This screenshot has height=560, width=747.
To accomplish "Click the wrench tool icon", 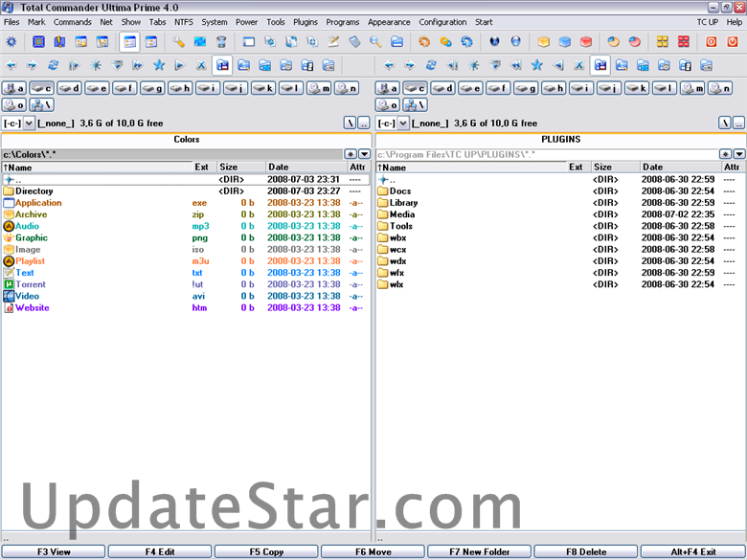I will (179, 42).
